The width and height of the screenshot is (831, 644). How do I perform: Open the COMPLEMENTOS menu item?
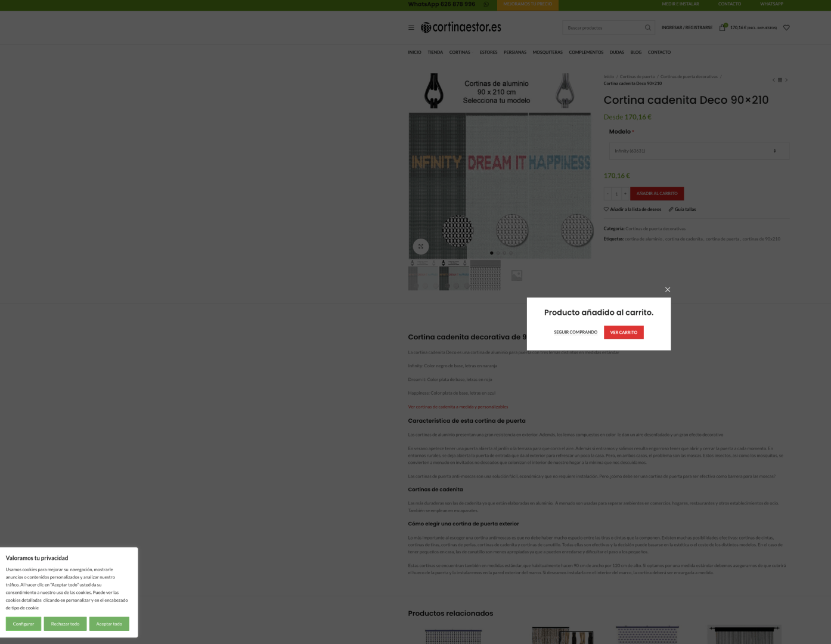pyautogui.click(x=586, y=52)
